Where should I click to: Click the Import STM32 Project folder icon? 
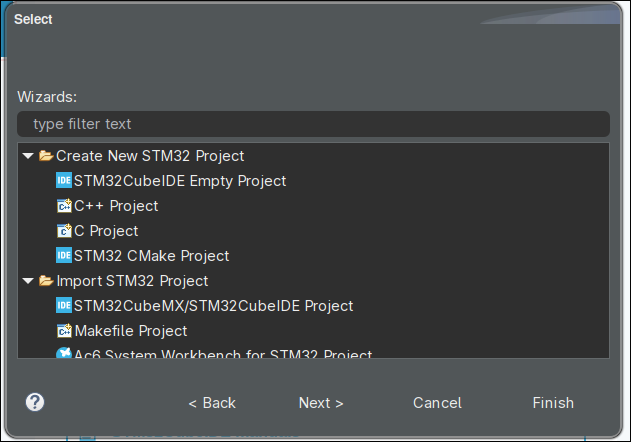pos(46,281)
